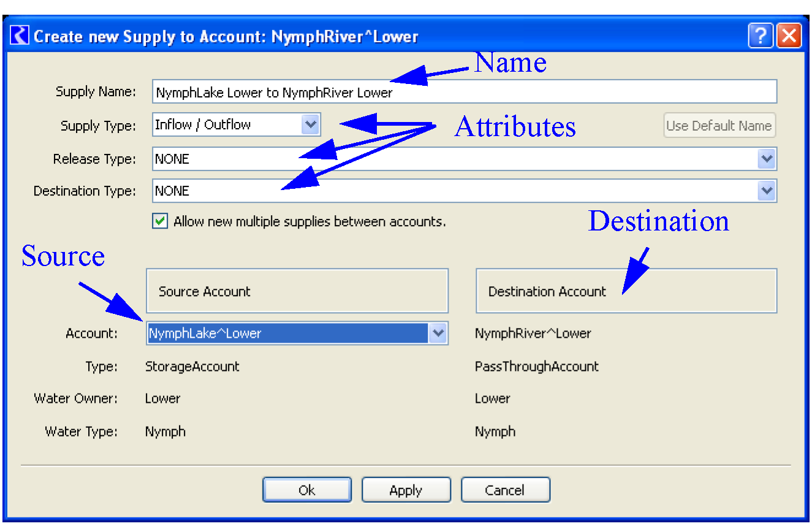Close the dialog using the red X
The image size is (812, 526).
789,36
